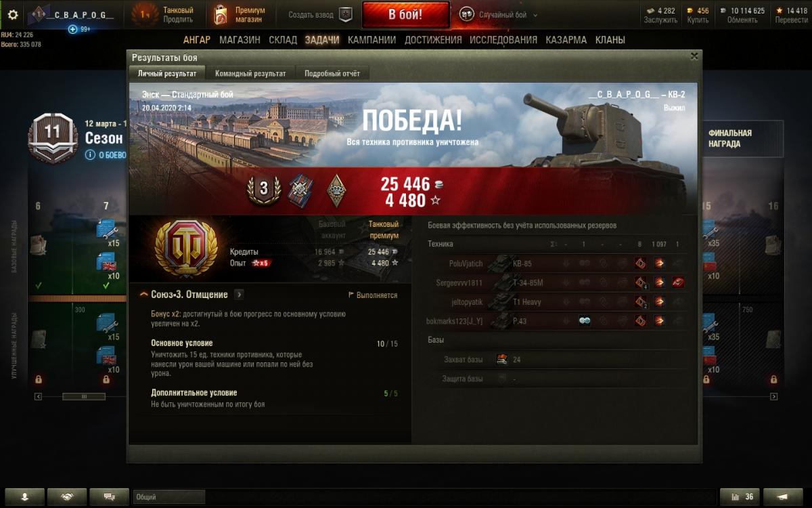Image resolution: width=812 pixels, height=508 pixels.
Task: Click the handshake referral icon
Action: pyautogui.click(x=67, y=496)
